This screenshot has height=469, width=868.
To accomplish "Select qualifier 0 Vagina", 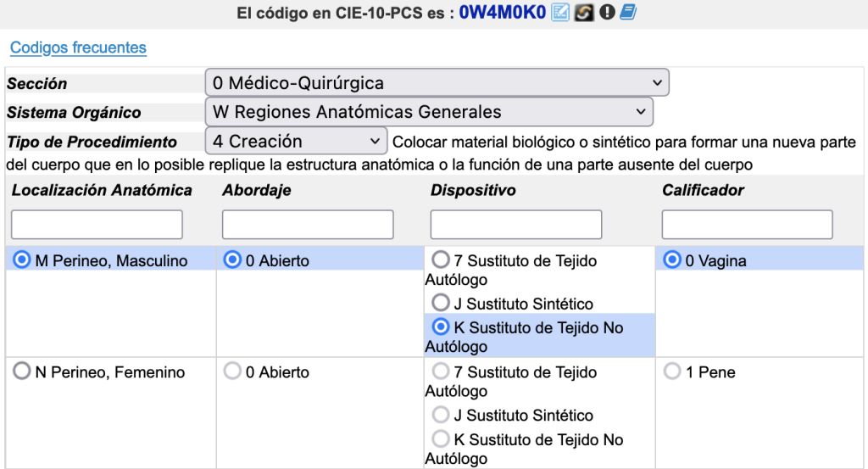I will point(672,261).
